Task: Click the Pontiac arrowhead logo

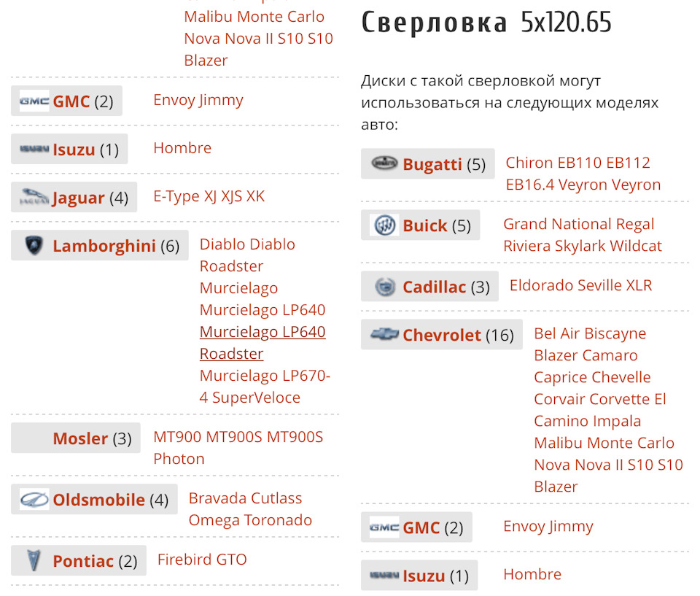Action: coord(34,560)
